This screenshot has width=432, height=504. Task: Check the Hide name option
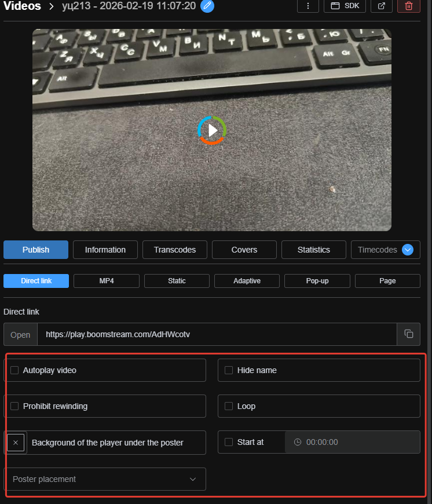[x=229, y=370]
